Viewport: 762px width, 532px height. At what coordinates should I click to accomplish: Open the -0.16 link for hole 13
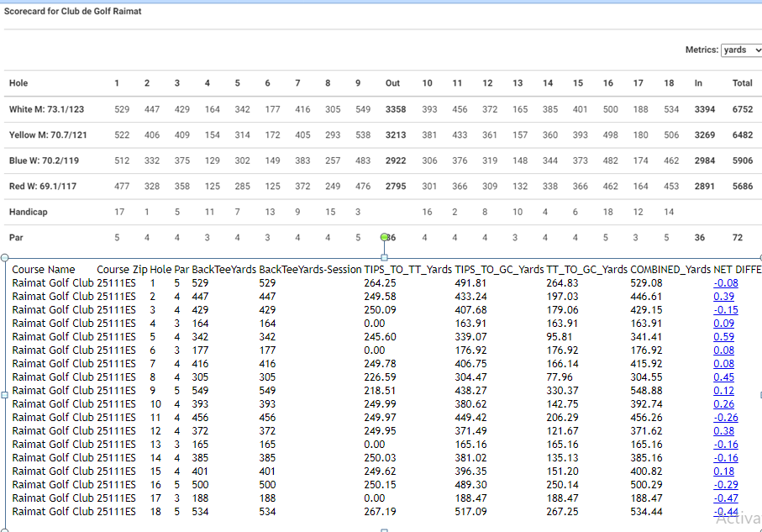726,445
